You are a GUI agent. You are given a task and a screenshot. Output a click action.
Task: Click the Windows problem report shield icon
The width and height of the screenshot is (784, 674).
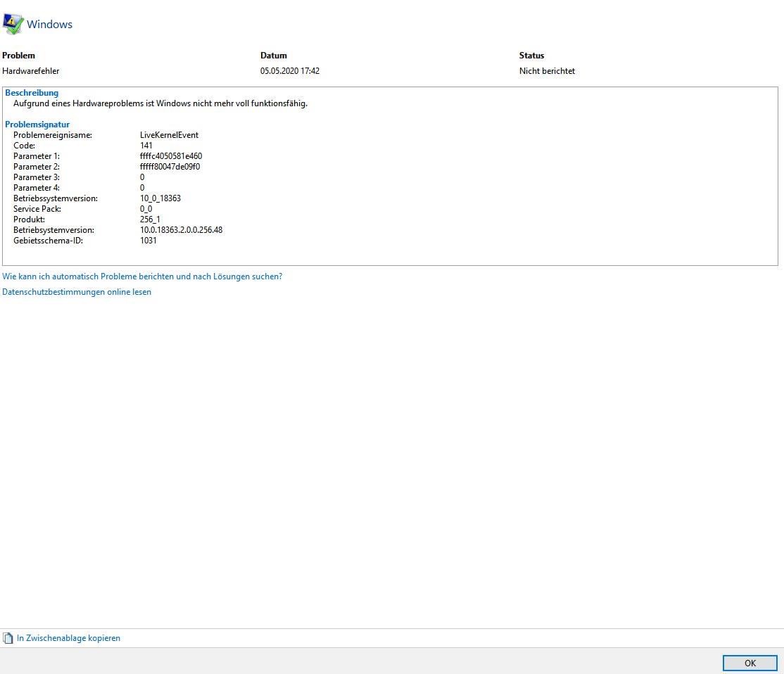click(x=13, y=24)
